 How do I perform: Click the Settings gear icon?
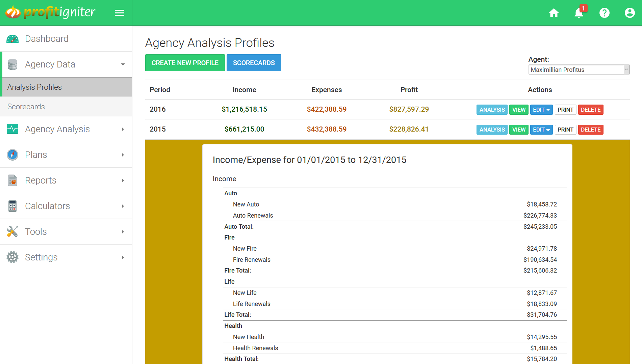[x=12, y=257]
